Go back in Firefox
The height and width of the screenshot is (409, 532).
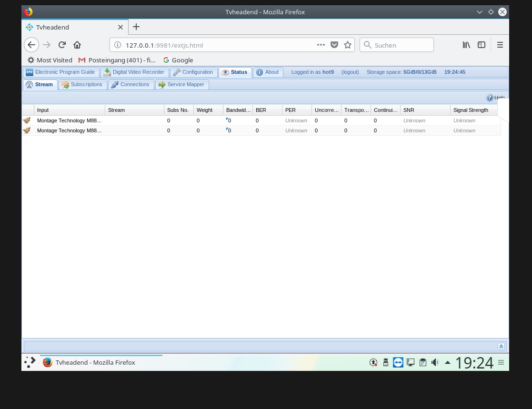31,45
